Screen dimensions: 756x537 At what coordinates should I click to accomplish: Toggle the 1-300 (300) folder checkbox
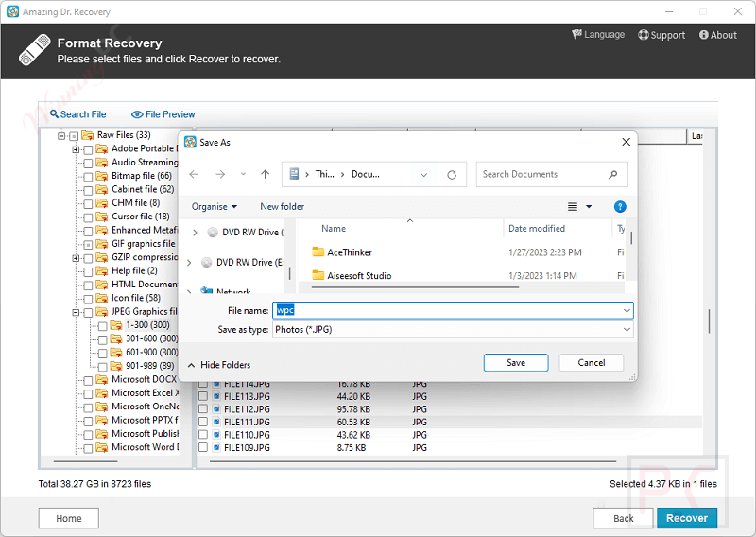coord(102,325)
